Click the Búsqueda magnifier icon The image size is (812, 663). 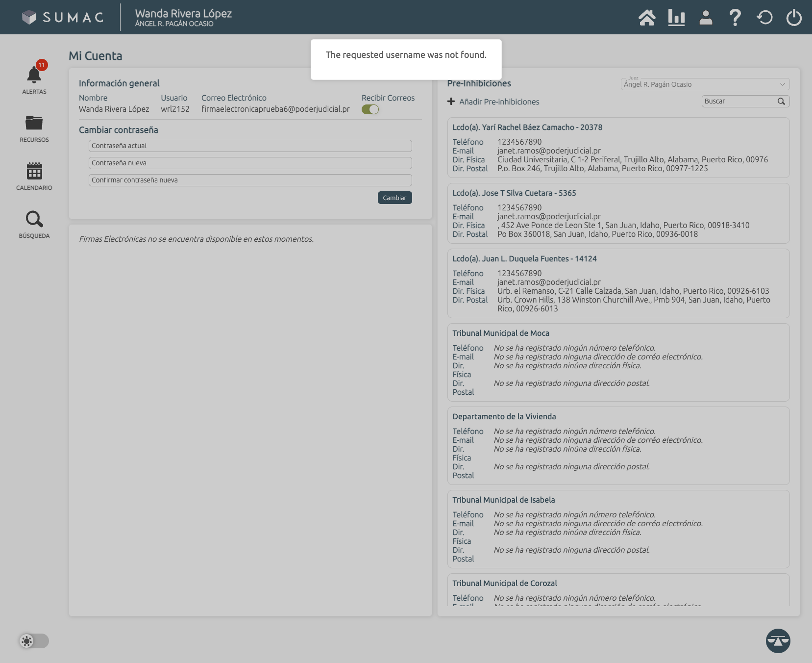34,219
